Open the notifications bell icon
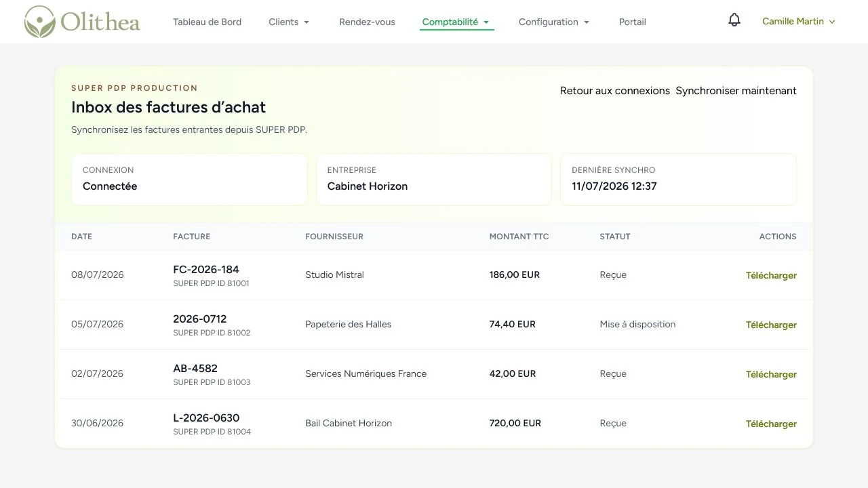Viewport: 868px width, 488px height. tap(734, 20)
